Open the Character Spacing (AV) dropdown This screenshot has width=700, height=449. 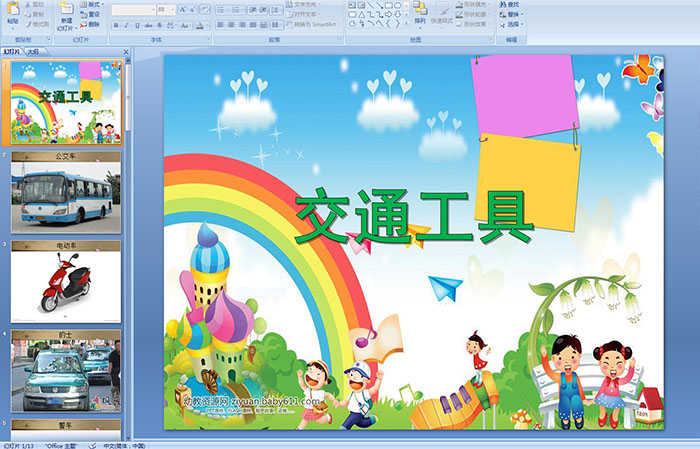pos(171,25)
